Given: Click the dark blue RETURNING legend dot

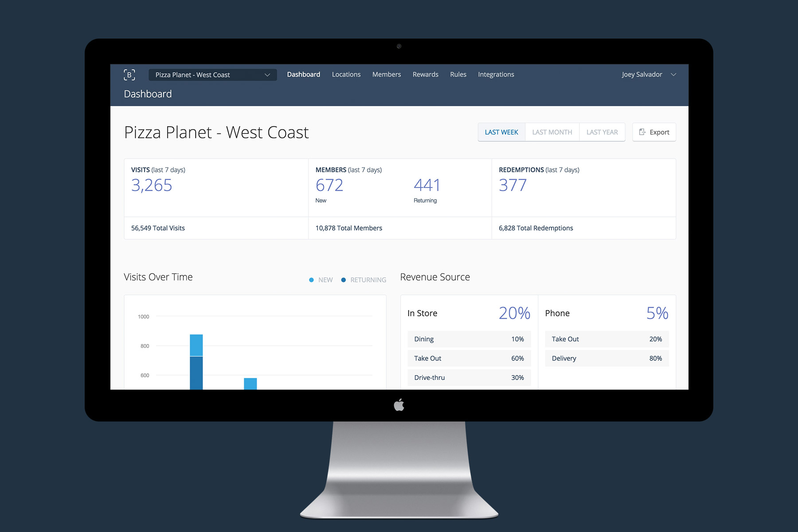Looking at the screenshot, I should point(343,280).
